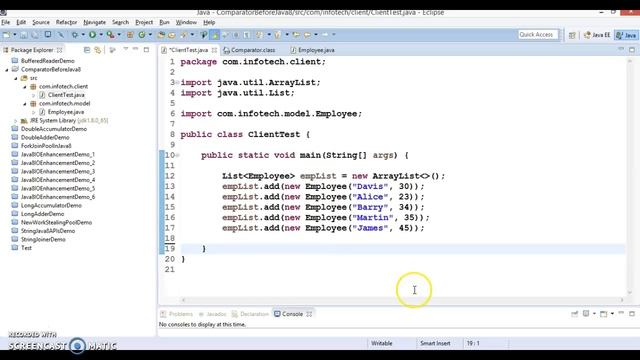Open the Package Explorer View Menu triangle

coord(126,49)
